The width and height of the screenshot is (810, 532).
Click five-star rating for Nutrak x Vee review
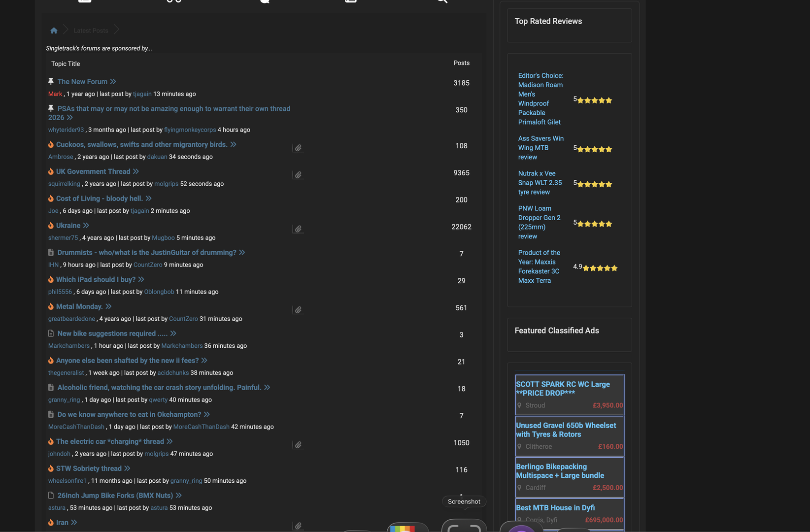click(594, 184)
